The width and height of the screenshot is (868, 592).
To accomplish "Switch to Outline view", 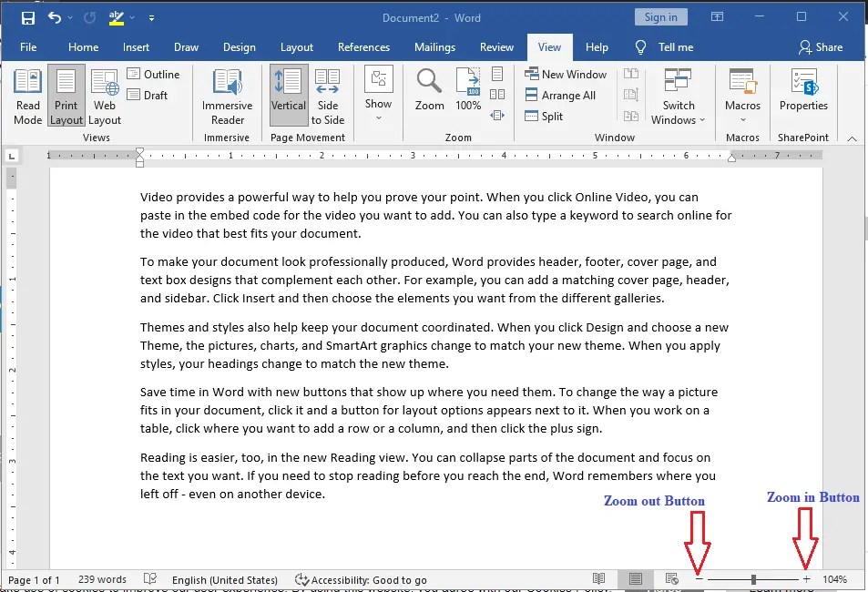I will pyautogui.click(x=153, y=74).
